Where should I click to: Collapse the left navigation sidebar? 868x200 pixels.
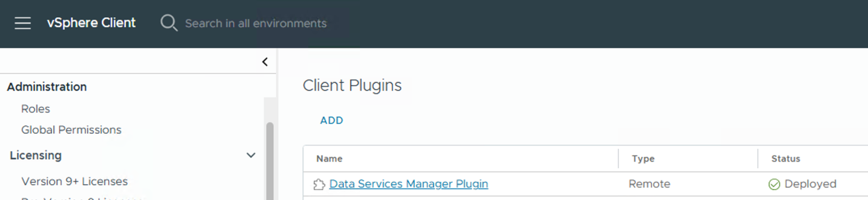265,62
